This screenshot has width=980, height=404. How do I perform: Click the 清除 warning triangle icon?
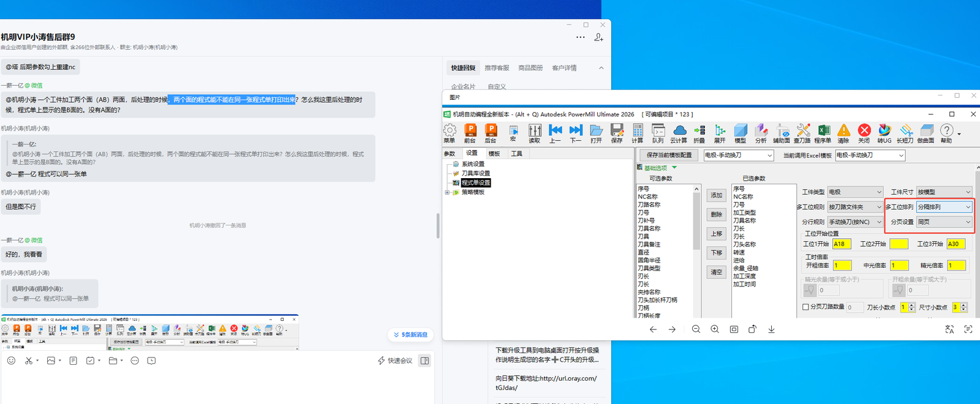(x=843, y=133)
